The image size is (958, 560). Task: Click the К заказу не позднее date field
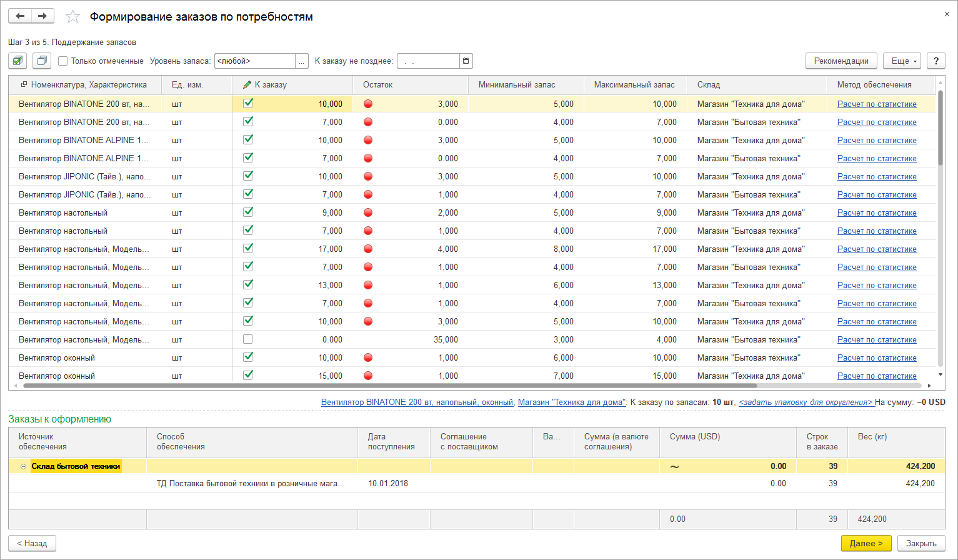pyautogui.click(x=429, y=61)
